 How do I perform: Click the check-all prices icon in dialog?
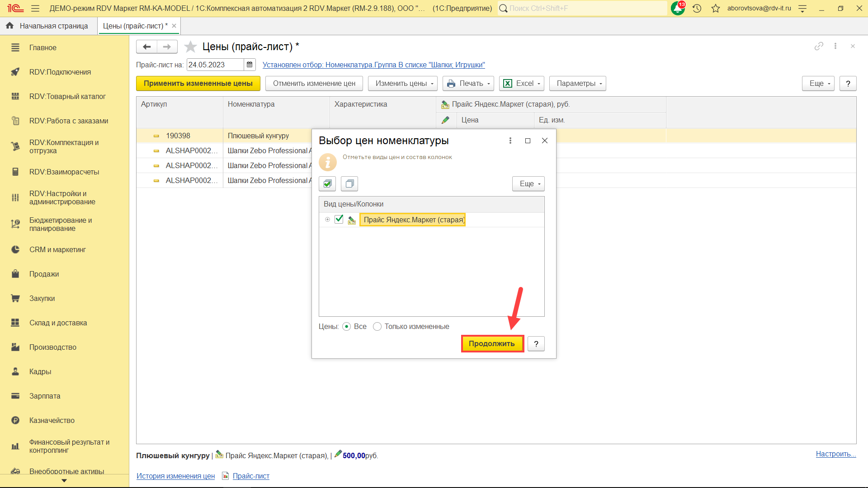tap(327, 184)
